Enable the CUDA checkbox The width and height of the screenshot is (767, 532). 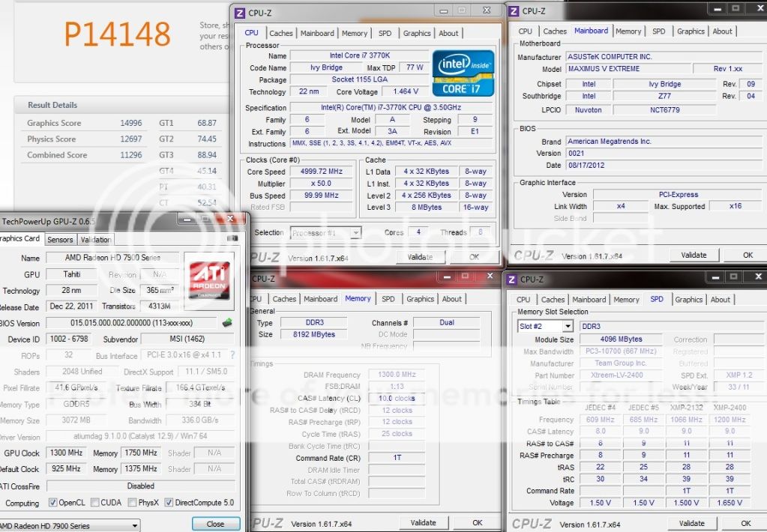[94, 503]
